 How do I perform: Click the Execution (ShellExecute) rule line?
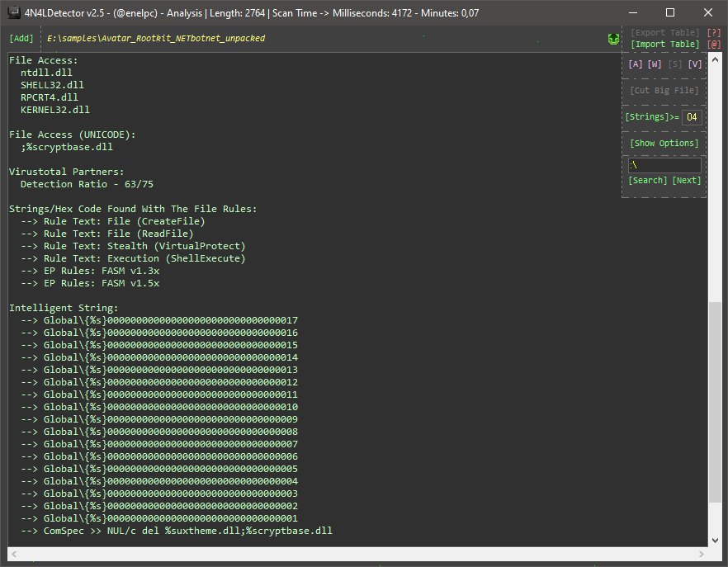pos(133,258)
